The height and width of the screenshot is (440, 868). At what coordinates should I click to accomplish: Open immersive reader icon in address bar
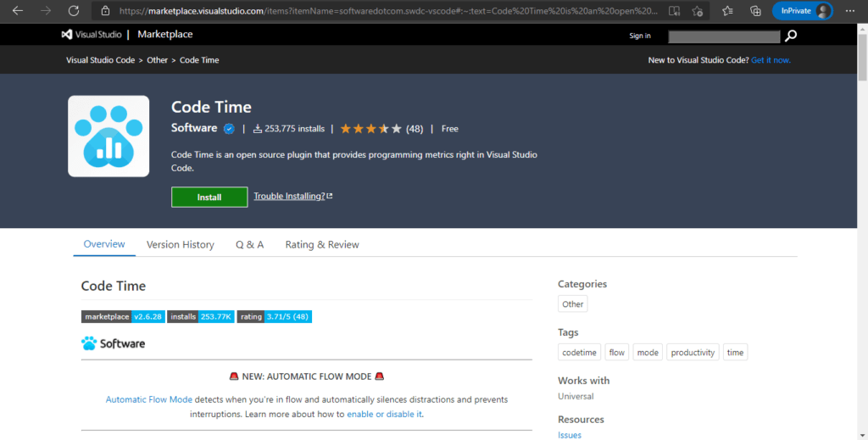[674, 10]
